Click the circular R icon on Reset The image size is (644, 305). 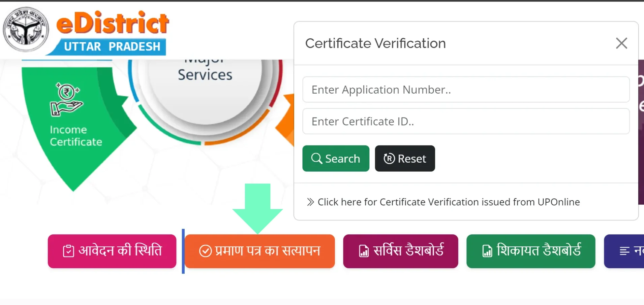point(389,158)
